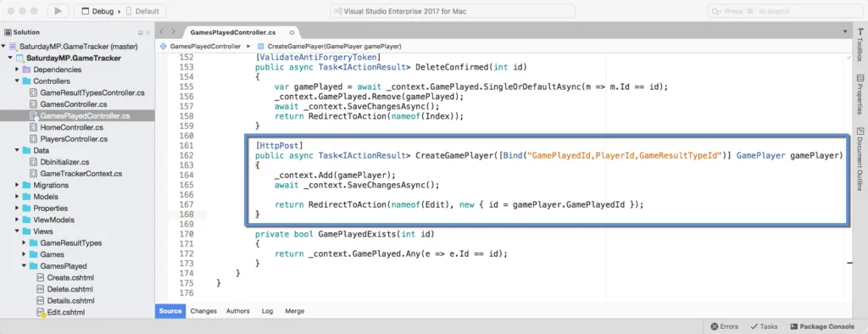This screenshot has width=868, height=334.
Task: Expand the Dependencies folder
Action: (17, 70)
